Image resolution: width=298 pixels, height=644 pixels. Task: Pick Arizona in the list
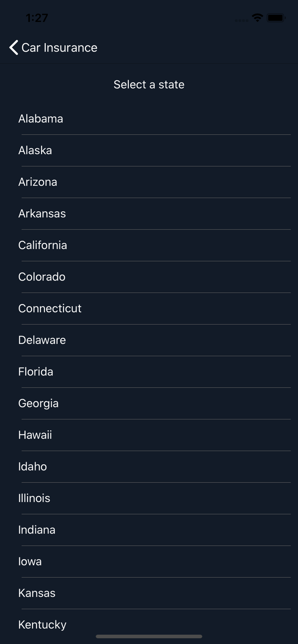coord(38,182)
